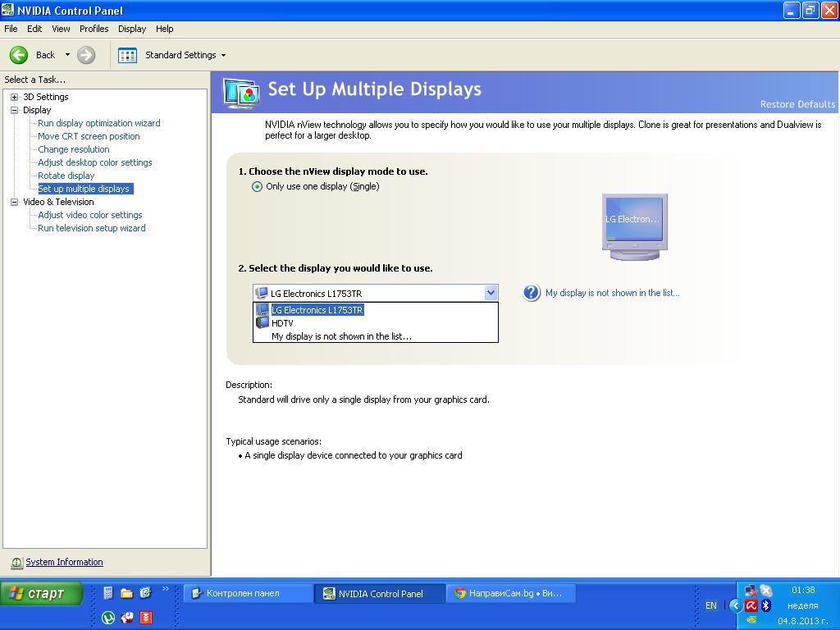Open the Edit menu
The image size is (840, 630).
click(34, 29)
